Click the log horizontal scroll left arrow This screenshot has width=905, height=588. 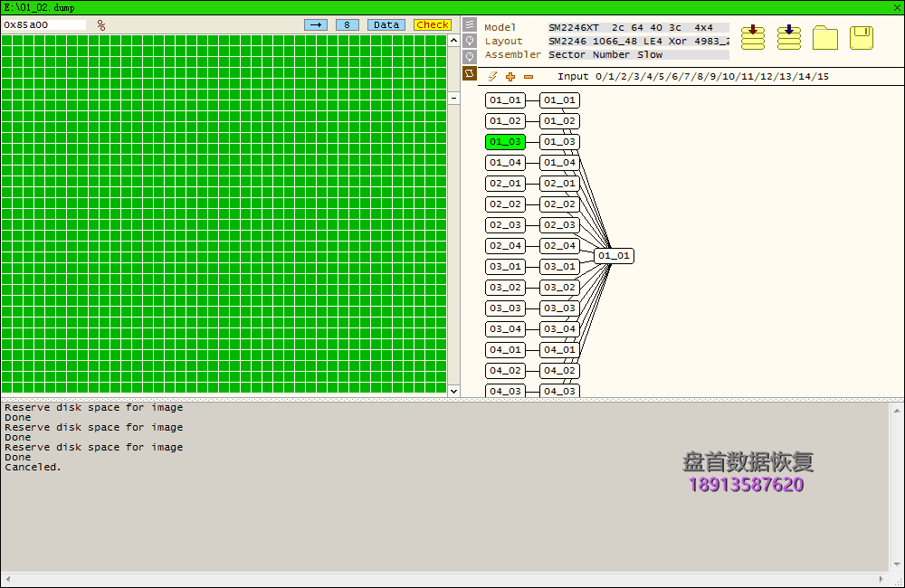tap(7, 579)
